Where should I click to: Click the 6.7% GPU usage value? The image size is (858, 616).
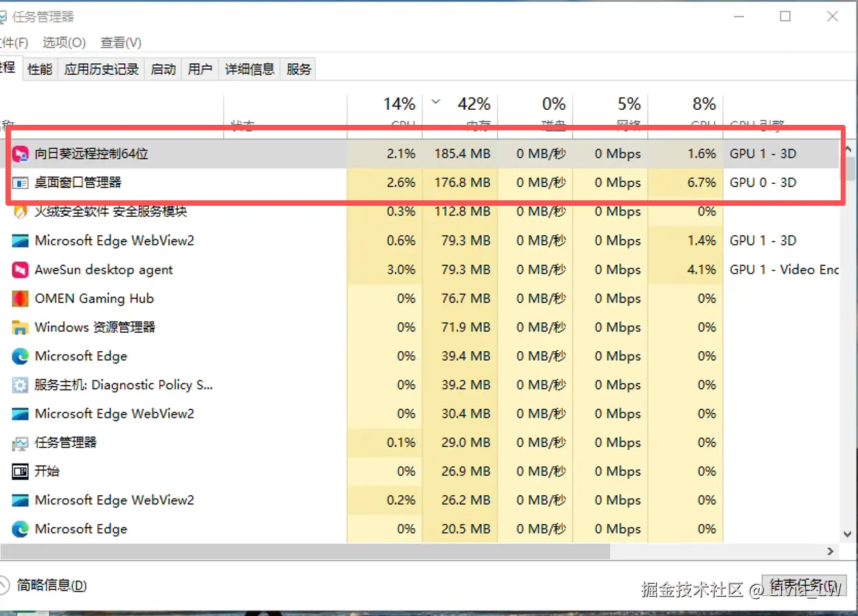[702, 183]
